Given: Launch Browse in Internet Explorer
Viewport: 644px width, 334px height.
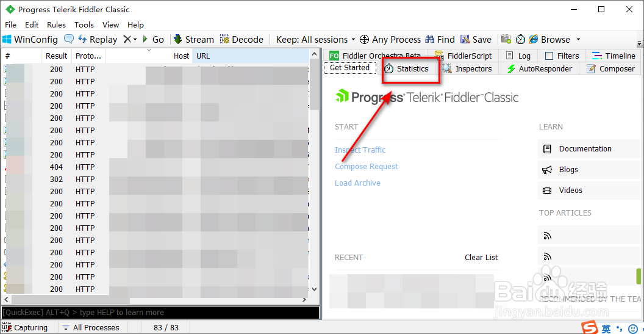Looking at the screenshot, I should click(549, 40).
